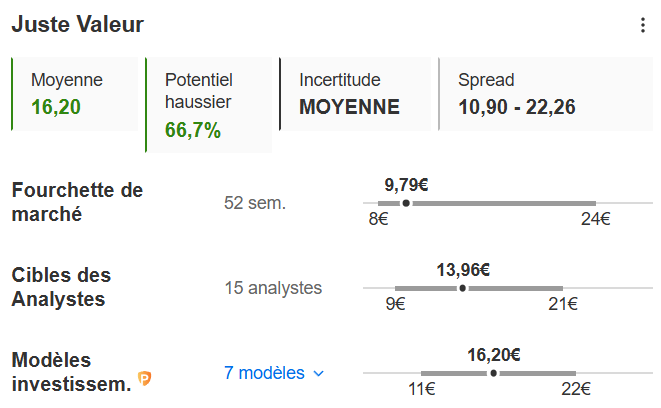Viewport: 661px width, 408px height.
Task: Select the Potentiel haussier card
Action: tap(208, 105)
